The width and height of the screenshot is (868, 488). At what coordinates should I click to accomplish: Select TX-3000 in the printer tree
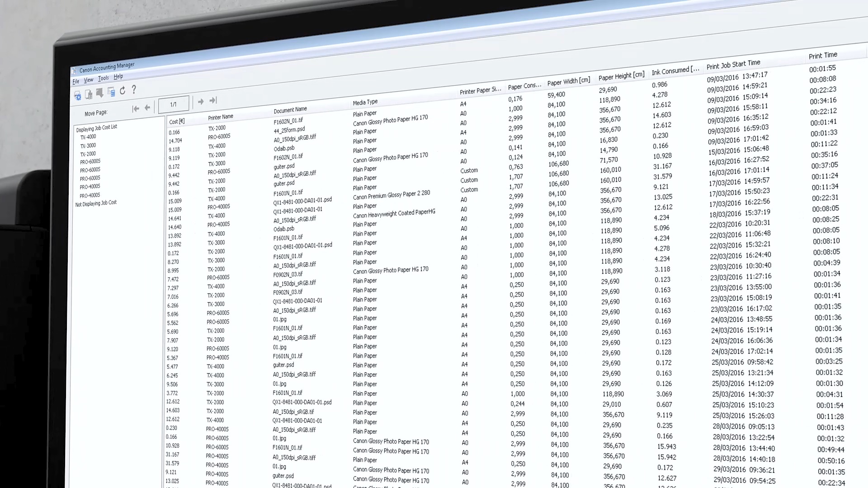click(88, 145)
